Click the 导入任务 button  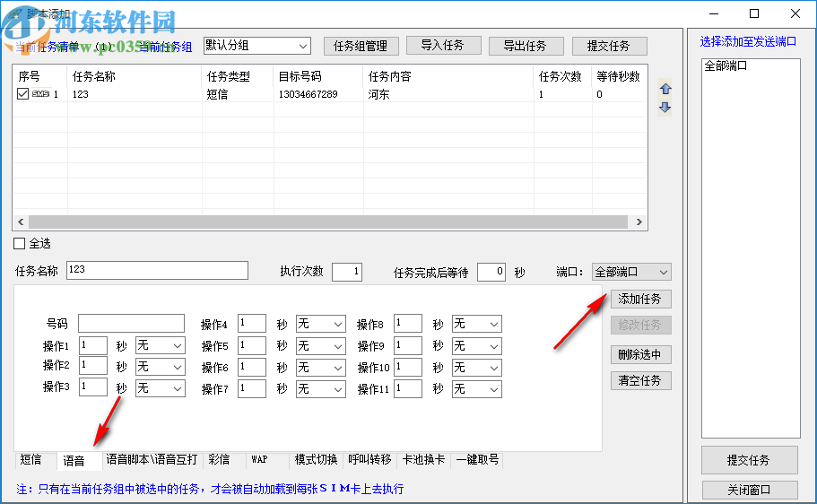[x=443, y=46]
